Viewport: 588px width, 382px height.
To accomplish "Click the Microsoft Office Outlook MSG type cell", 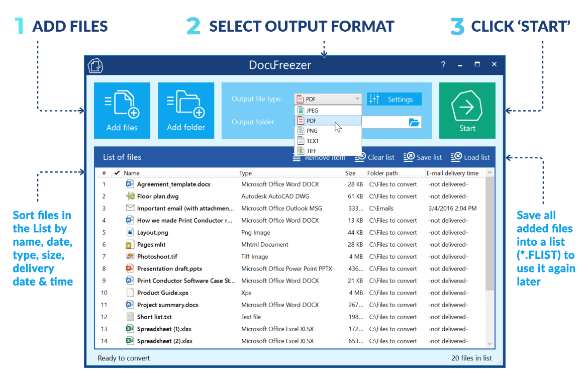I will click(281, 208).
